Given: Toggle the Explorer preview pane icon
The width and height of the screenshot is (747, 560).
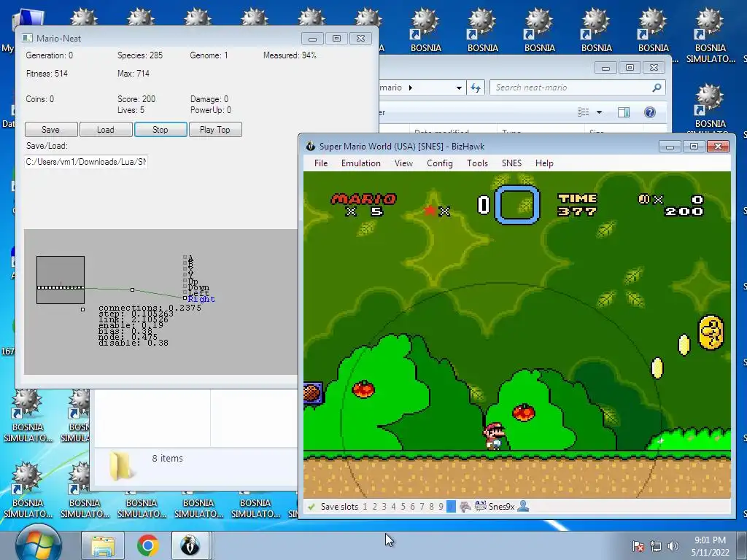Looking at the screenshot, I should [623, 112].
